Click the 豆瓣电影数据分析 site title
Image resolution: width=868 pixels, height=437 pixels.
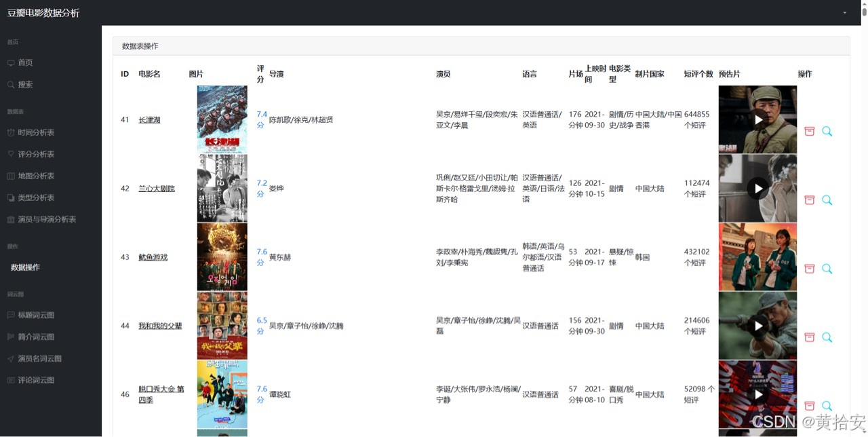pos(43,13)
